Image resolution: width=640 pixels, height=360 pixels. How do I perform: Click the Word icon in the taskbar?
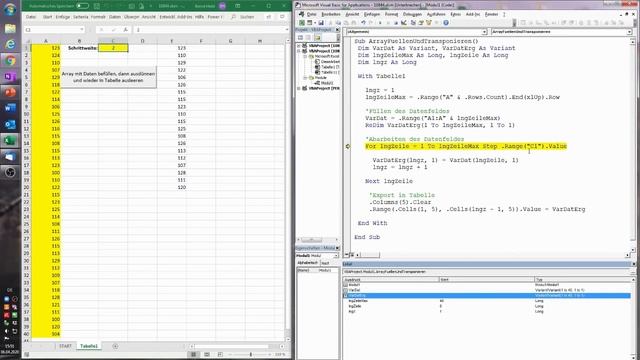point(10,108)
